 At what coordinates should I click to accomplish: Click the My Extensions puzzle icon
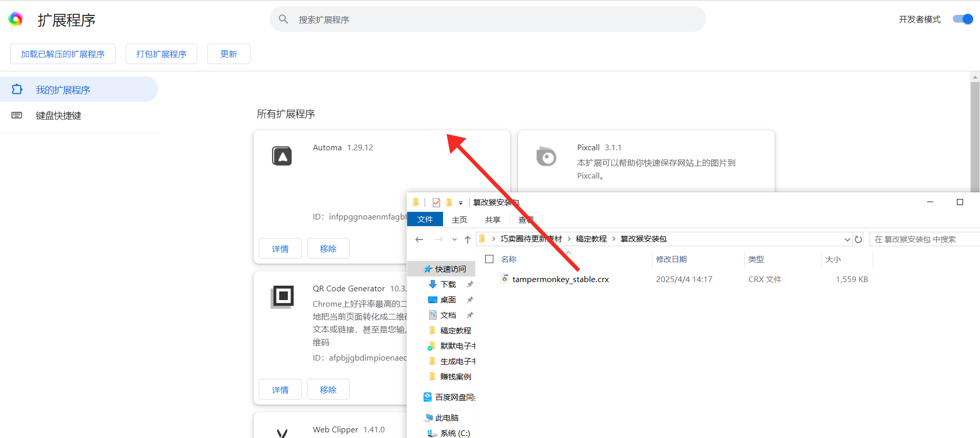pyautogui.click(x=17, y=89)
